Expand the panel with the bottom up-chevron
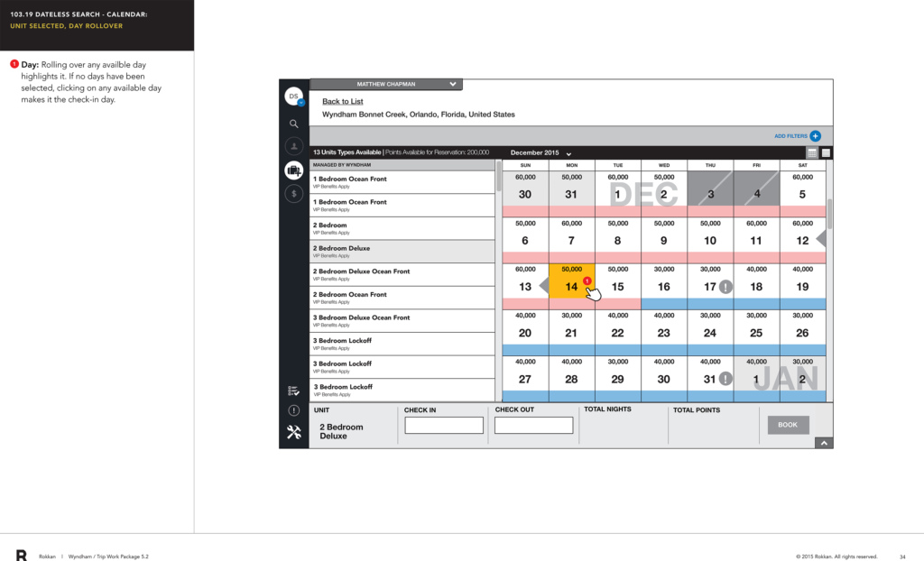The width and height of the screenshot is (924, 561). pyautogui.click(x=824, y=443)
